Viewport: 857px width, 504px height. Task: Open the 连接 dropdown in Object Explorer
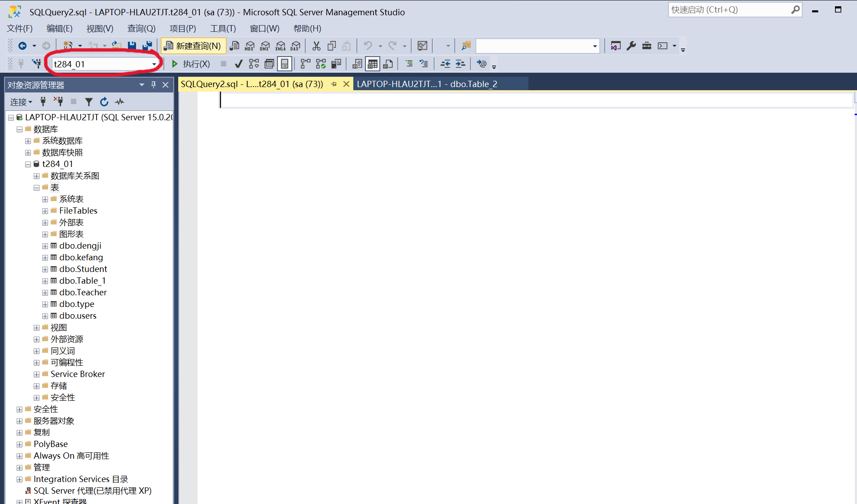coord(21,102)
